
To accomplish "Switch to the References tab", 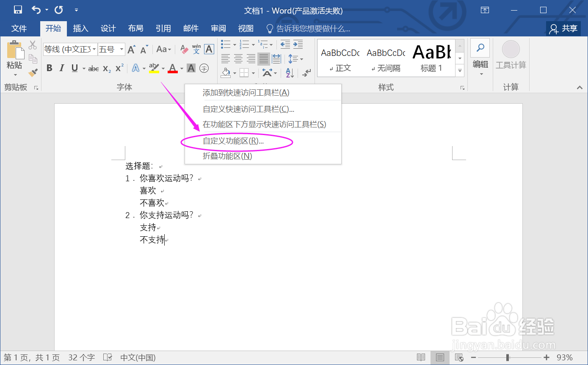I will 163,28.
